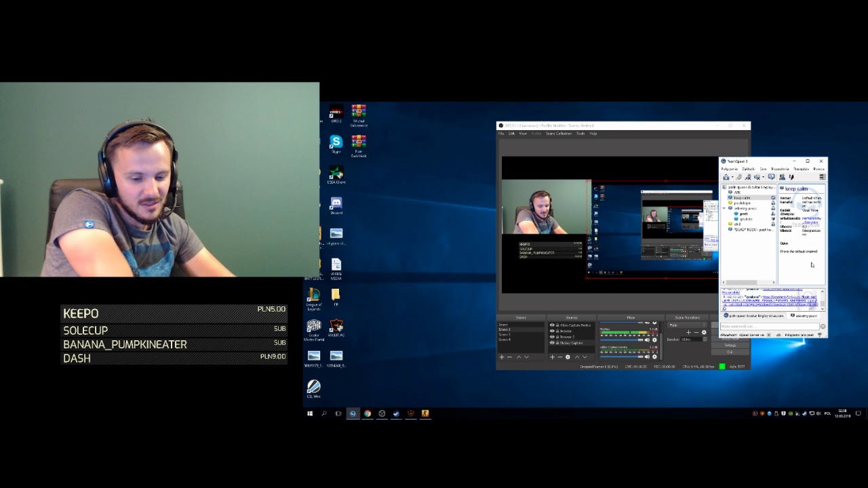Open Mic/Aux mixer settings gear
The height and width of the screenshot is (488, 868).
click(x=654, y=340)
